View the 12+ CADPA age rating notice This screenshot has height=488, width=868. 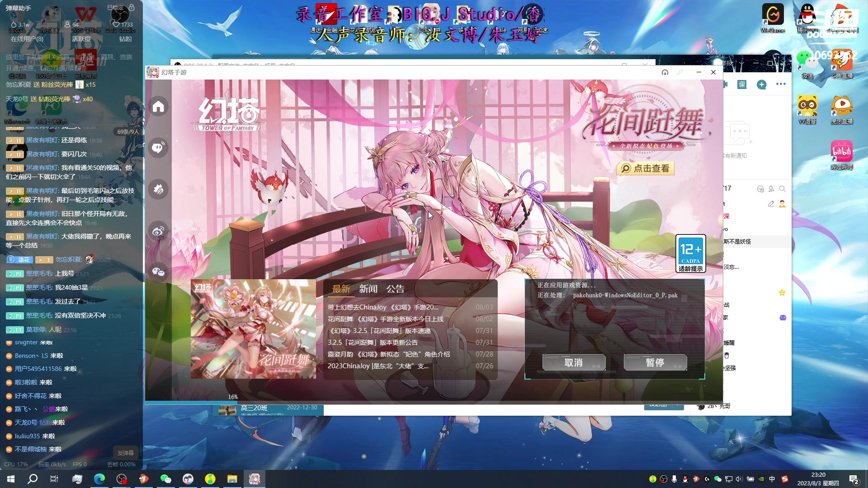690,253
